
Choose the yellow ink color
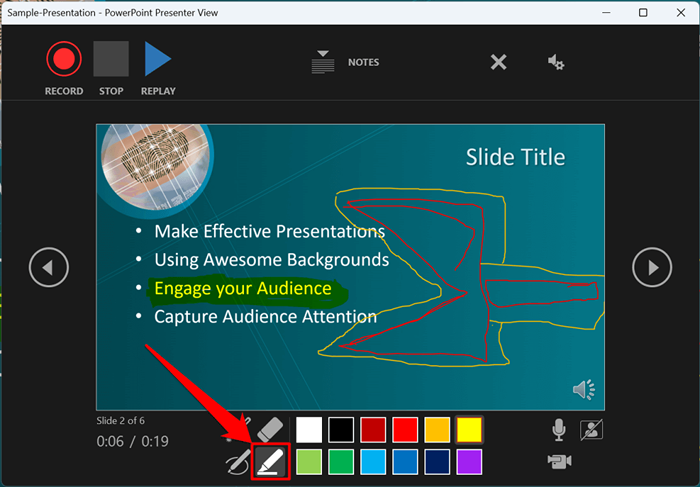pyautogui.click(x=469, y=429)
